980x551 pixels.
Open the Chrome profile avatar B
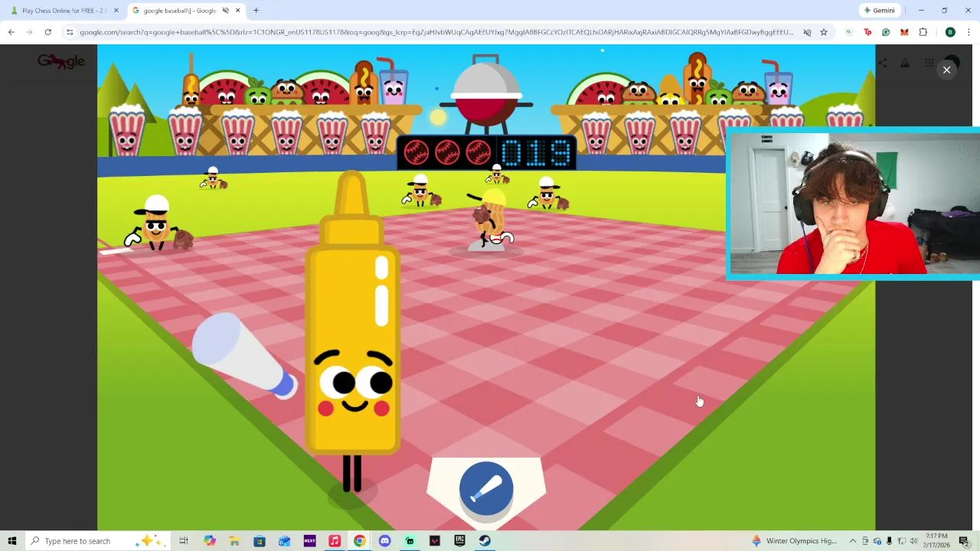pyautogui.click(x=950, y=32)
